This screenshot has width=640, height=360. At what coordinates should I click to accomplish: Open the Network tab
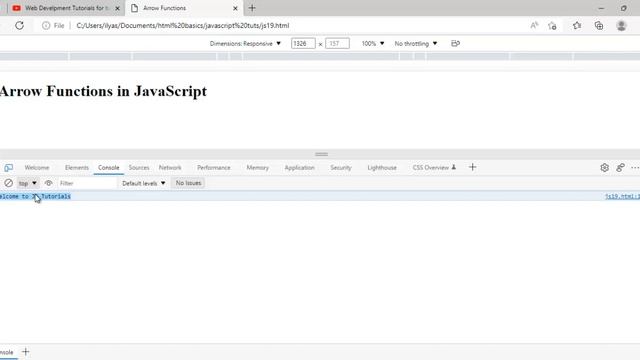tap(170, 168)
